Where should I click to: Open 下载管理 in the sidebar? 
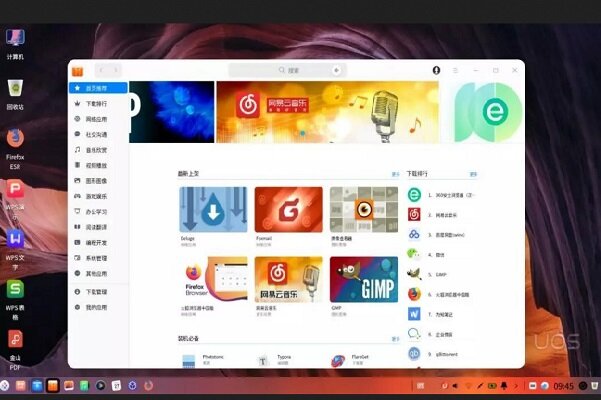click(x=96, y=291)
